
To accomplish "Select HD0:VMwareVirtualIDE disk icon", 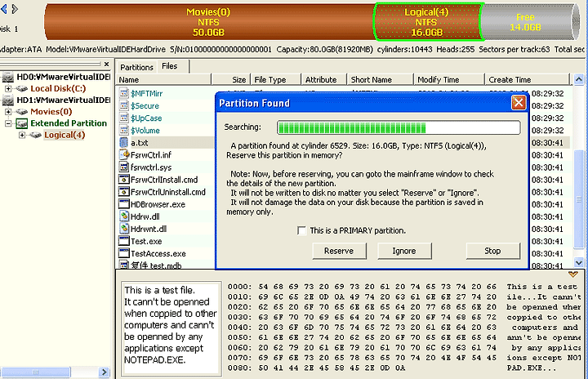I will click(x=8, y=78).
